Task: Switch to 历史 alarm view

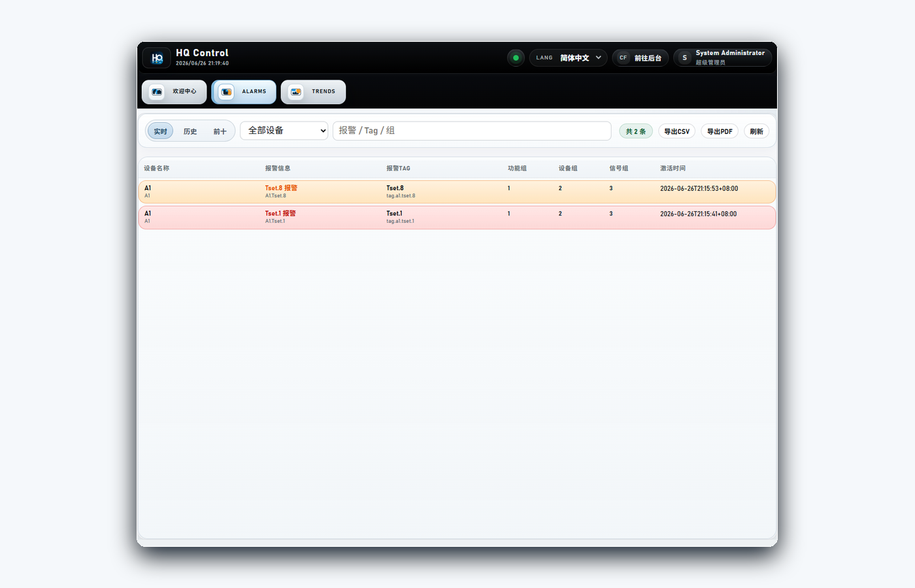Action: tap(190, 131)
